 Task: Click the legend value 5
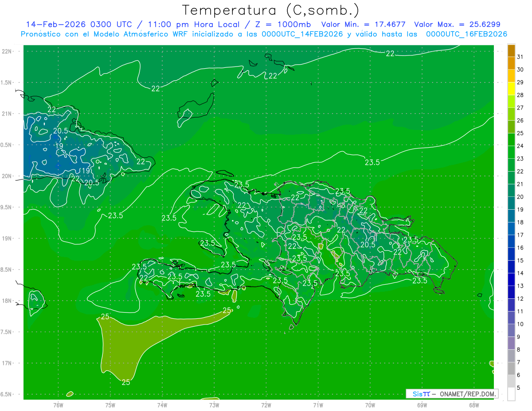[518, 388]
